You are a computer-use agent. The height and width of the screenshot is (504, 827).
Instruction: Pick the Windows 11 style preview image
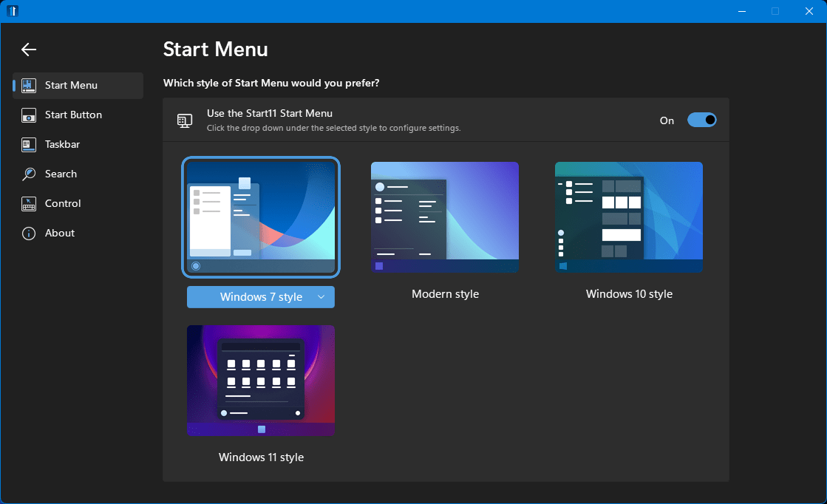(261, 381)
